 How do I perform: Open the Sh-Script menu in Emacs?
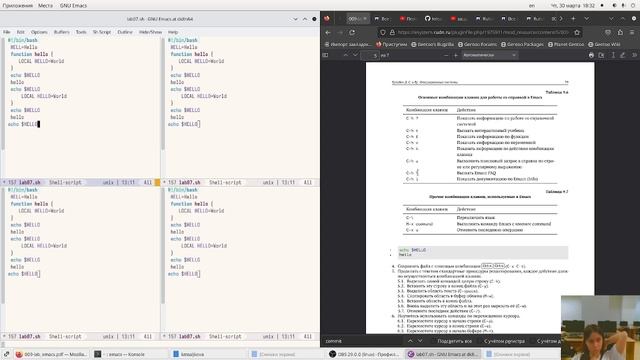pos(102,32)
